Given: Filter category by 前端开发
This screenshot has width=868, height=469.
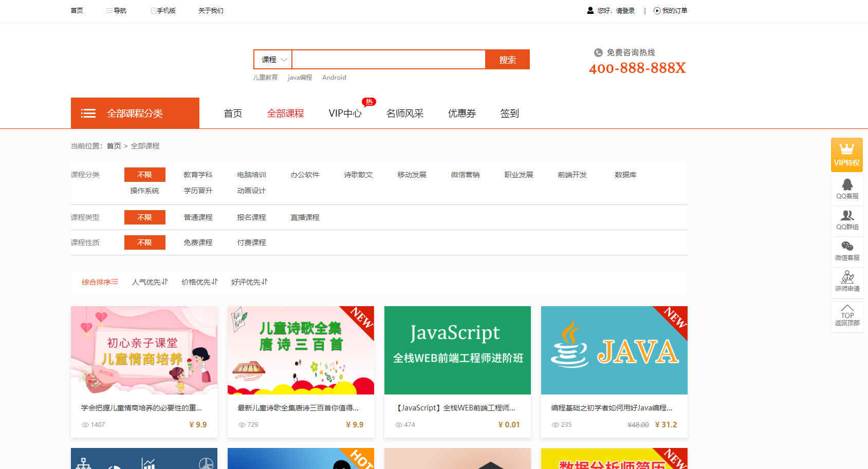Looking at the screenshot, I should [572, 175].
